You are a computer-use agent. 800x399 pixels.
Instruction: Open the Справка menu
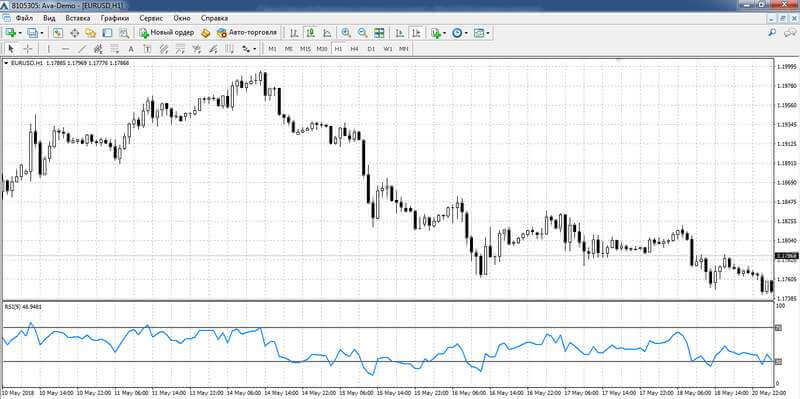point(214,18)
